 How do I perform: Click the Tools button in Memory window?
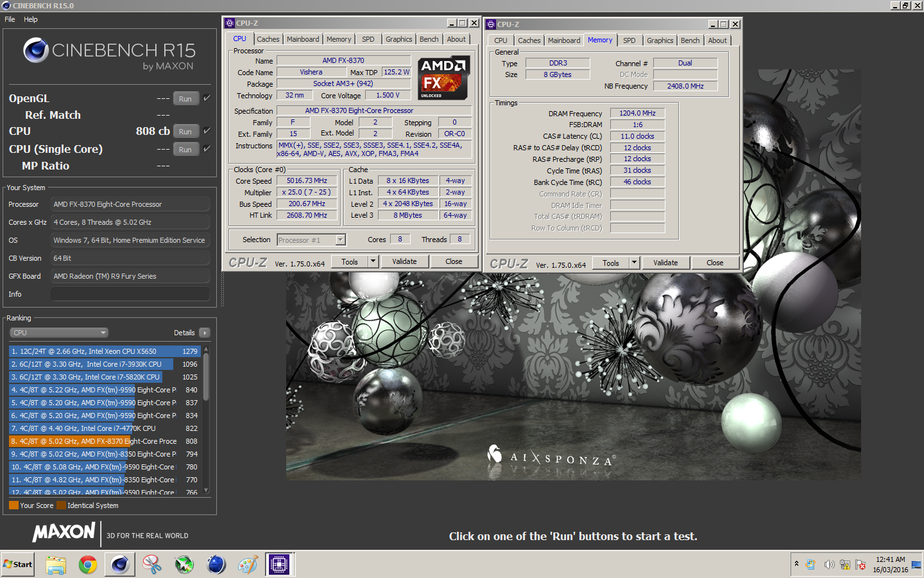click(x=611, y=263)
